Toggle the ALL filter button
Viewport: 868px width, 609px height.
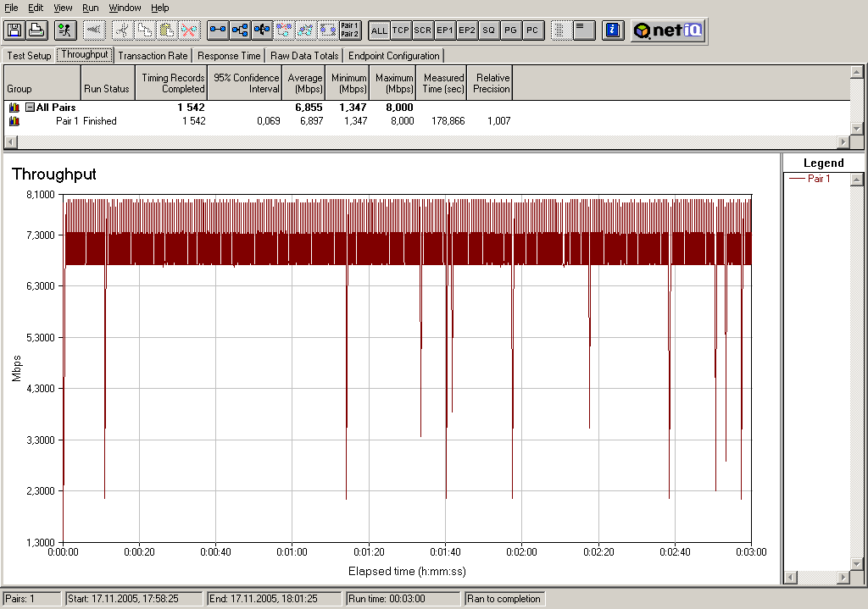click(379, 30)
